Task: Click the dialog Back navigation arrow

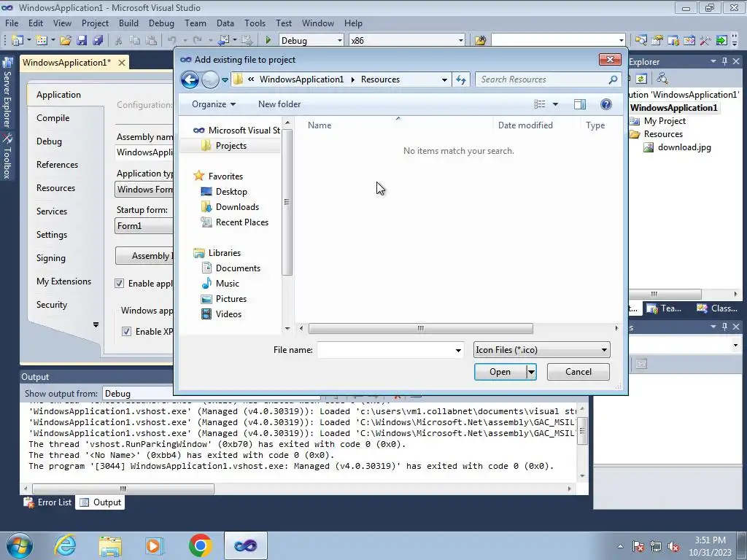Action: click(x=190, y=79)
